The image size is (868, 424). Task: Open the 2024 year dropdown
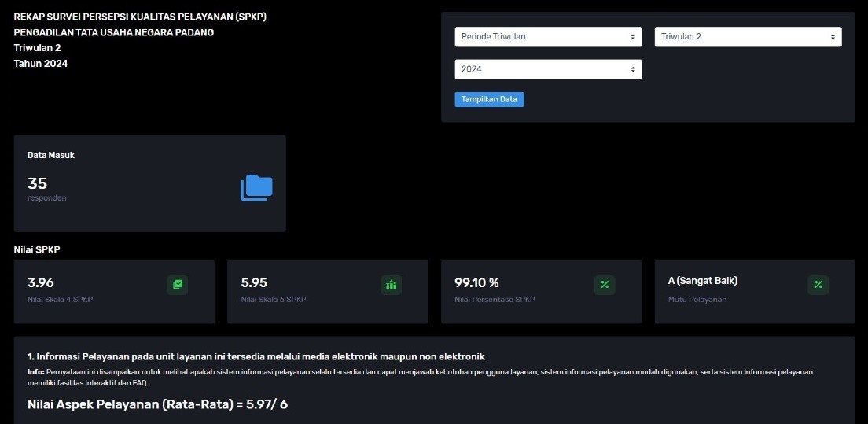(548, 69)
